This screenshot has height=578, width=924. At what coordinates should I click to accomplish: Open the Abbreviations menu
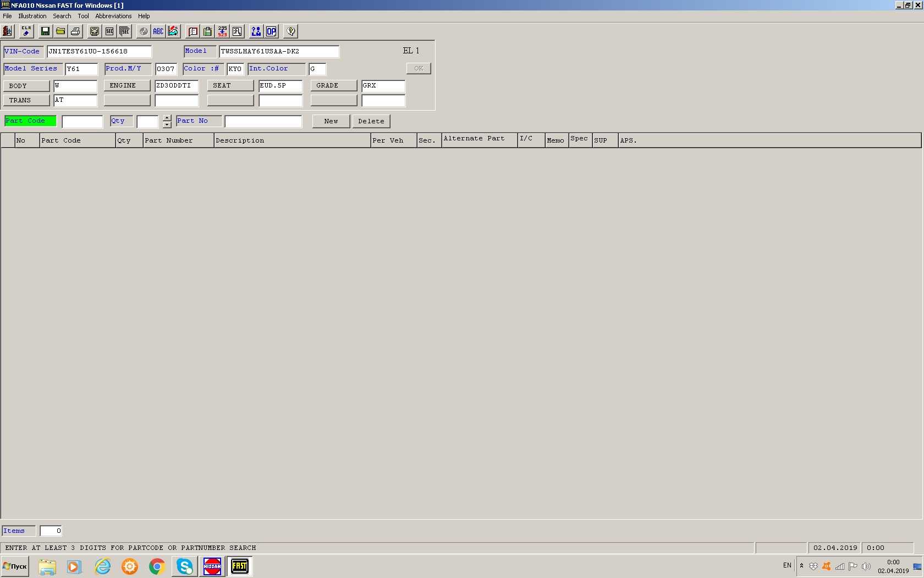click(x=113, y=16)
